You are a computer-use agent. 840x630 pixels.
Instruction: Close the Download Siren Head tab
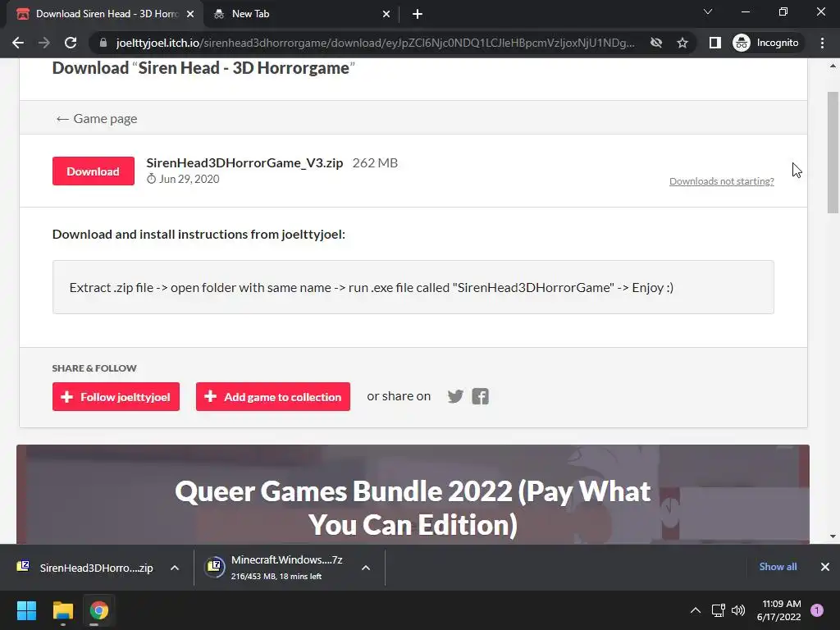click(x=190, y=14)
